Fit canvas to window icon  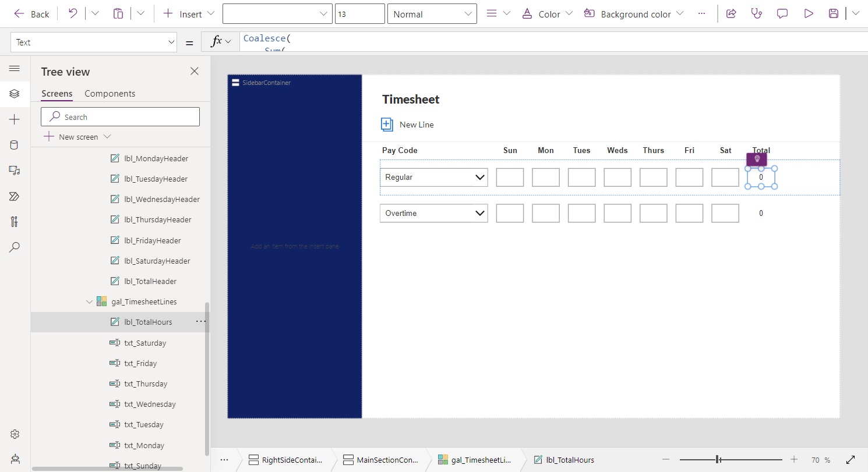click(x=850, y=460)
